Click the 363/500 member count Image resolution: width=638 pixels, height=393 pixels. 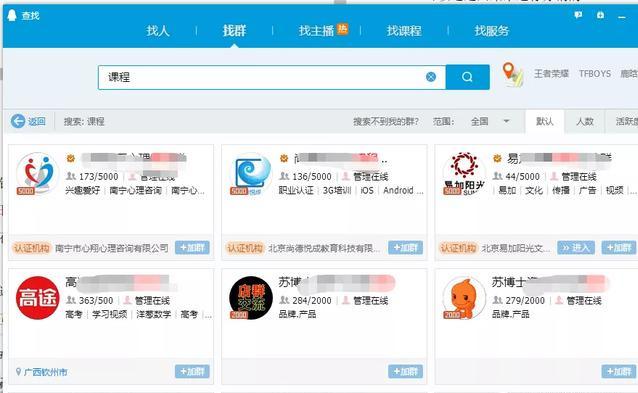tap(96, 301)
